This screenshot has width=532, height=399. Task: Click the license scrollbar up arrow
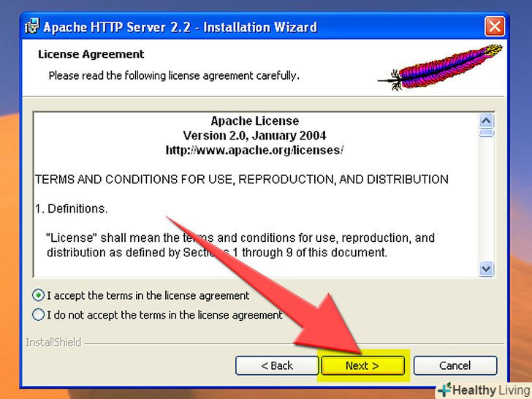click(486, 121)
